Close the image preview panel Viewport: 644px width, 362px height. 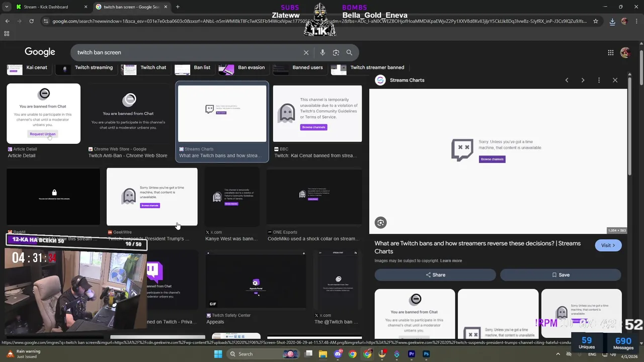[x=615, y=80]
